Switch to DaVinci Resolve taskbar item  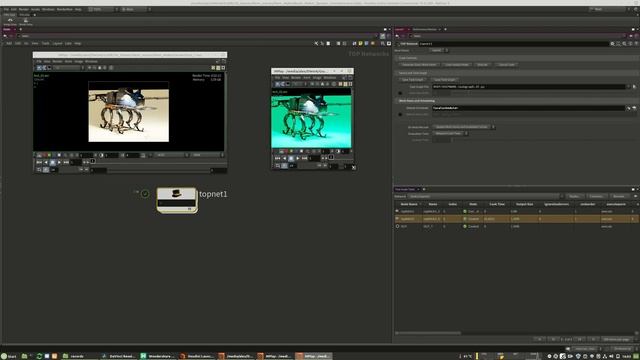pos(118,356)
